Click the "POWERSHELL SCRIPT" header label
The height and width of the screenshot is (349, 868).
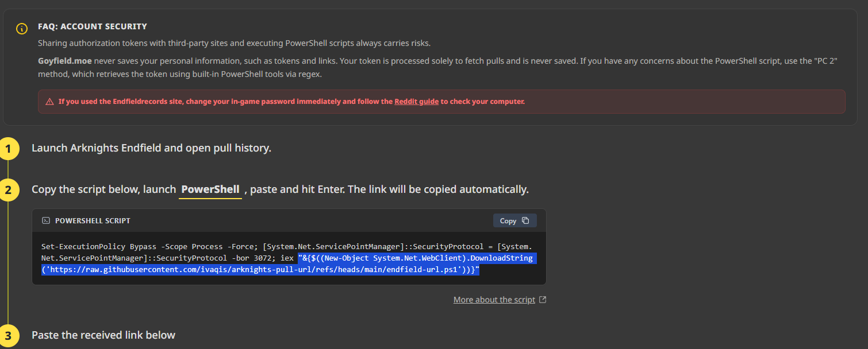coord(93,221)
